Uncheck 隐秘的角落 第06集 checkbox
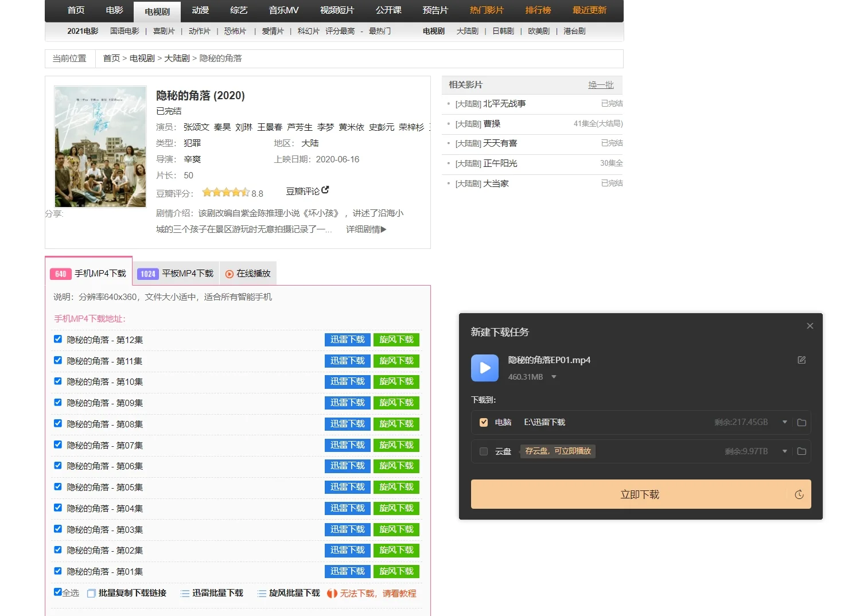 58,465
